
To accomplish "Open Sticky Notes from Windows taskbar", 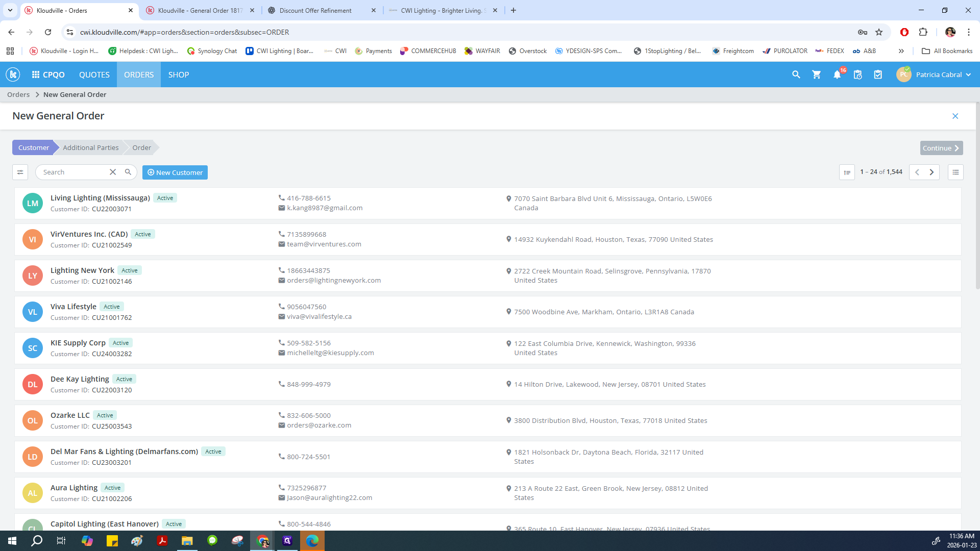I will click(112, 541).
